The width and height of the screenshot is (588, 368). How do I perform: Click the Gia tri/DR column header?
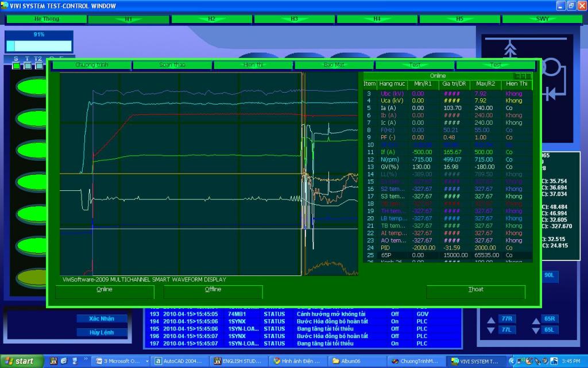tap(454, 84)
